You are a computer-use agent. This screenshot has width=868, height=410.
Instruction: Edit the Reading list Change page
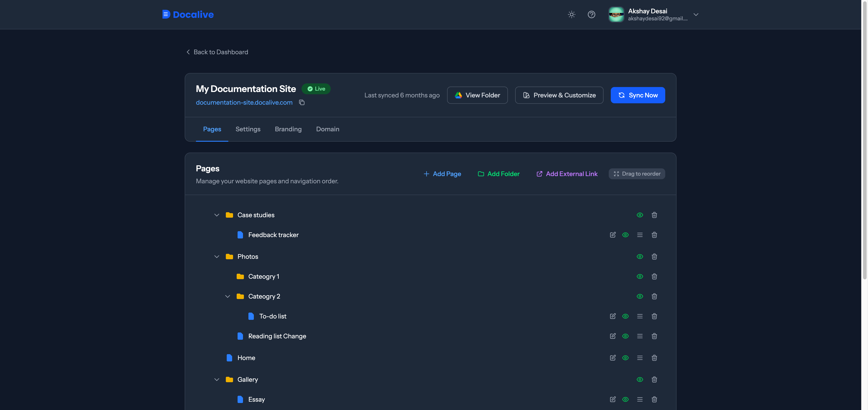click(x=613, y=336)
